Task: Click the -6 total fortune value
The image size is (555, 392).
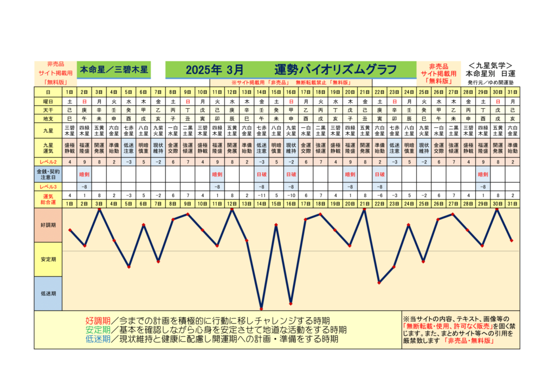Action: [x=379, y=195]
